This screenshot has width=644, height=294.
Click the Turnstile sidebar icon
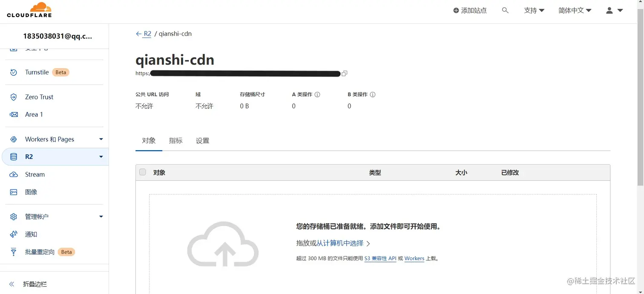(14, 72)
